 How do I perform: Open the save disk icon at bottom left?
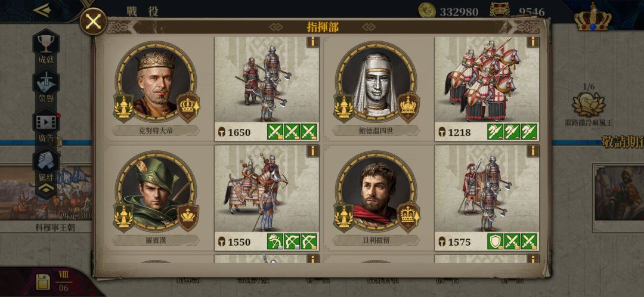click(43, 282)
